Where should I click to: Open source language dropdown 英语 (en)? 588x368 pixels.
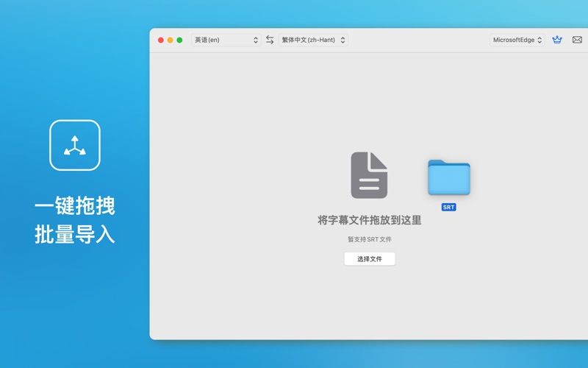click(x=226, y=40)
